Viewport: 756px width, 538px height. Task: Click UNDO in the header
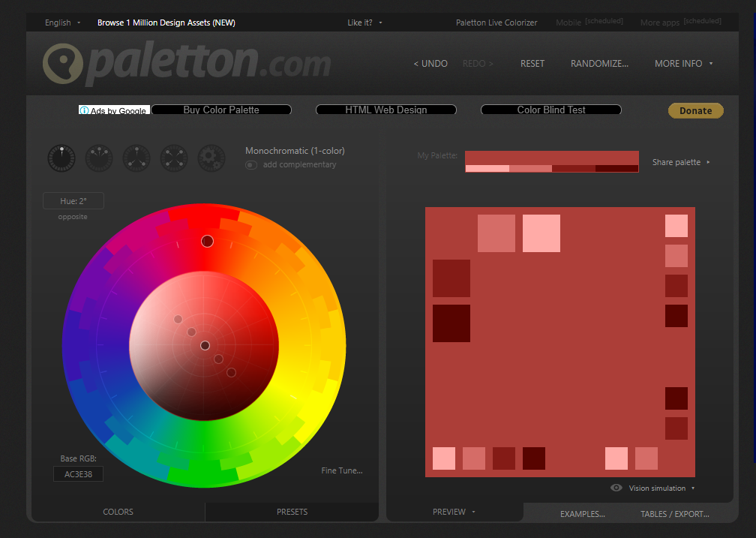[x=430, y=64]
